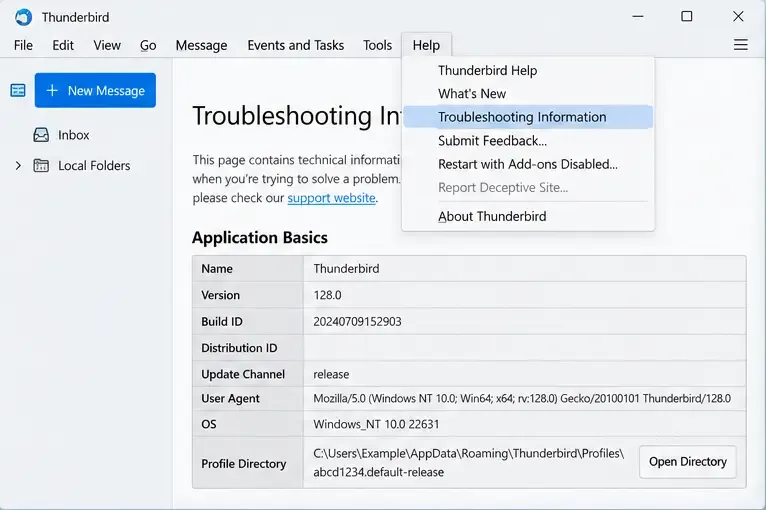Click the Thunderbird logo in the title bar

[23, 17]
